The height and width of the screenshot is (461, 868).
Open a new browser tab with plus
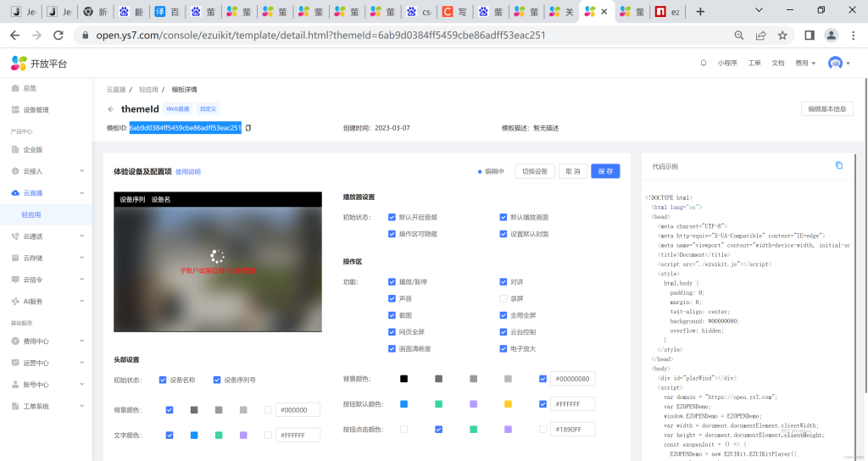point(700,12)
